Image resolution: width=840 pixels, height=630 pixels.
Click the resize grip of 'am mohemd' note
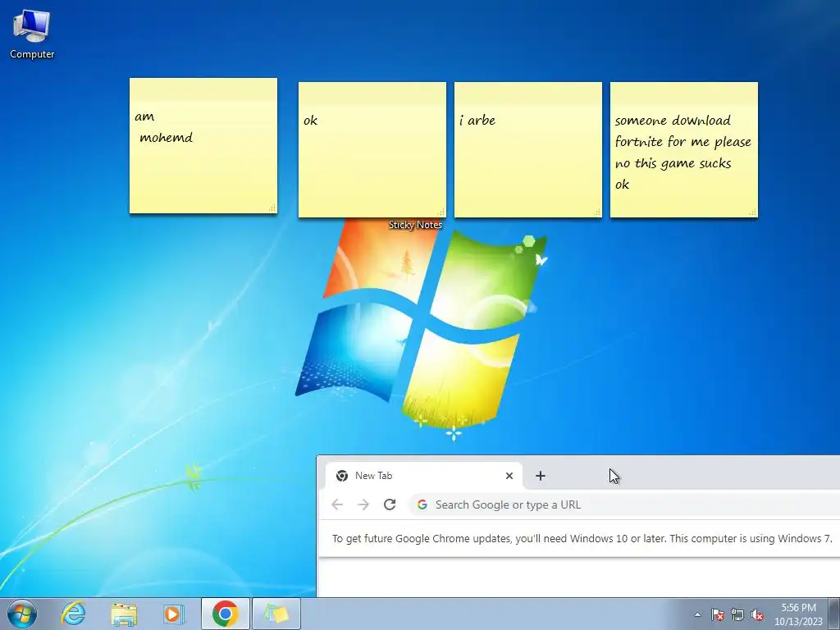point(272,208)
